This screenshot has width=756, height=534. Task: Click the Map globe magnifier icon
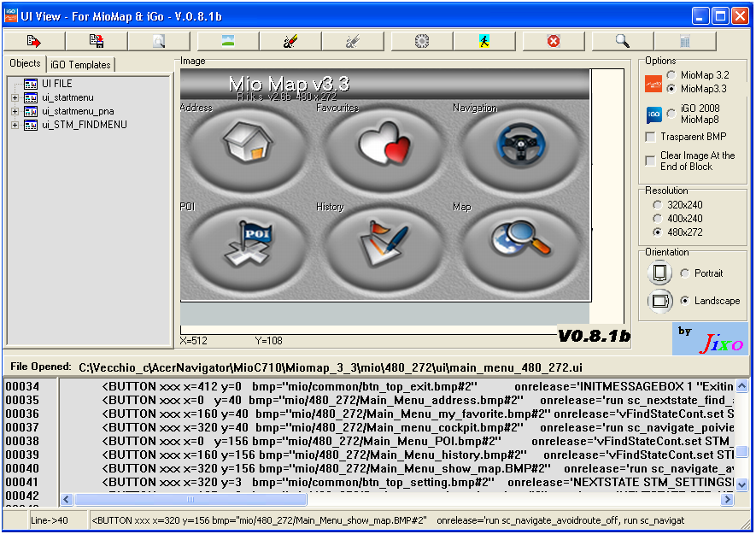pyautogui.click(x=521, y=237)
